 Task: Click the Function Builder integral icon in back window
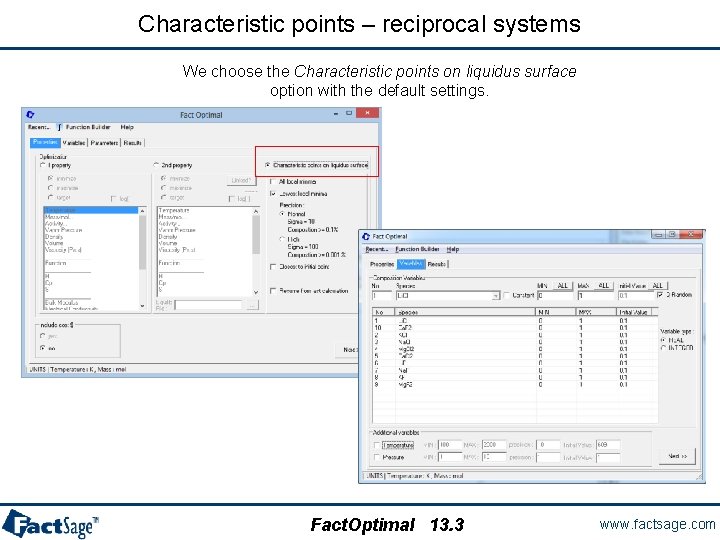click(59, 127)
